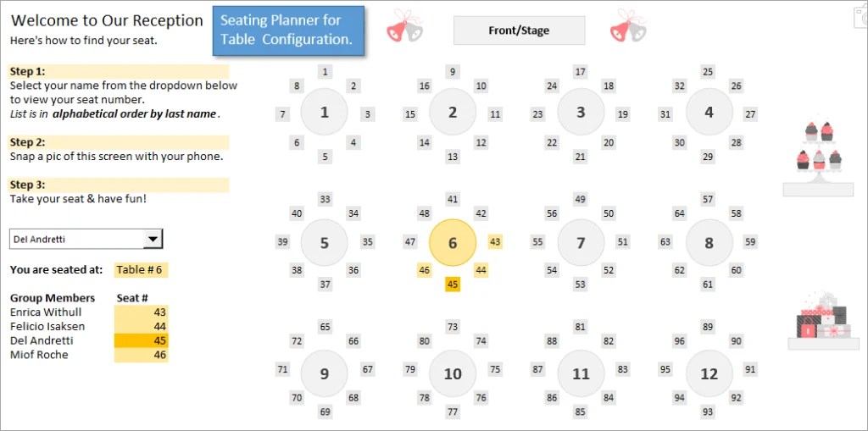
Task: Select highlighted seat 43 beside Table 6
Action: click(x=495, y=242)
